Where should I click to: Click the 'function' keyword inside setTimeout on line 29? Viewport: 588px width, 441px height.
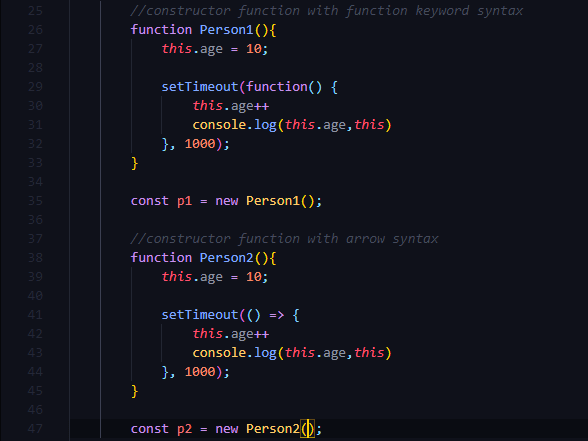point(277,87)
